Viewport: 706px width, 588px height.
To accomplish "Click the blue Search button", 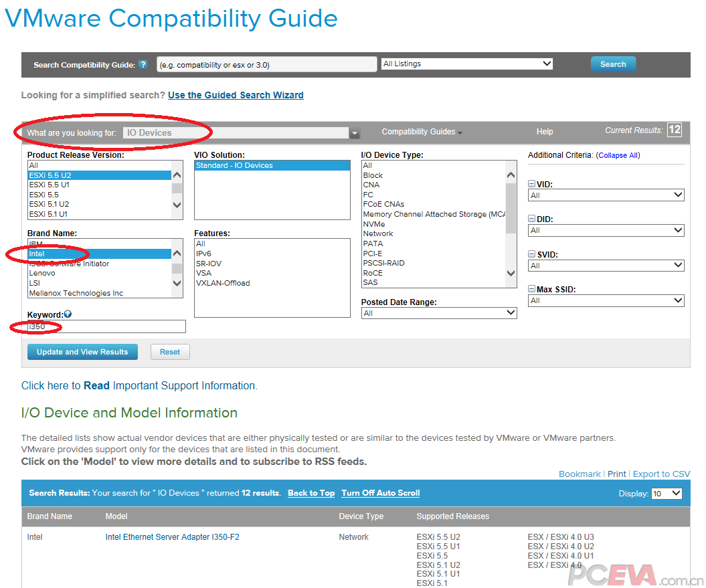I will tap(613, 64).
